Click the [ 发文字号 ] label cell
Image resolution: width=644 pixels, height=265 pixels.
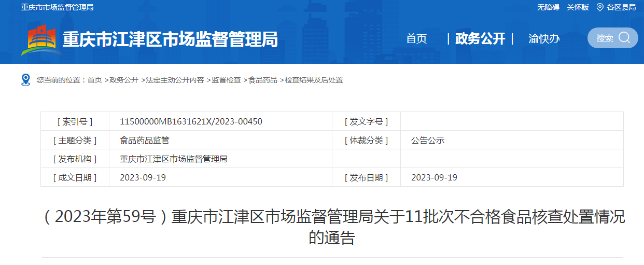(x=366, y=121)
